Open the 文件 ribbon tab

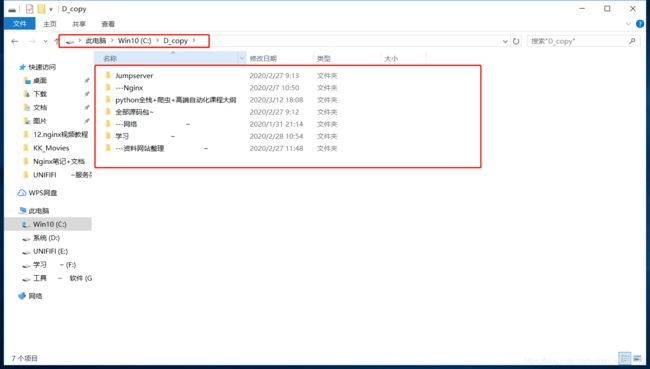point(19,24)
